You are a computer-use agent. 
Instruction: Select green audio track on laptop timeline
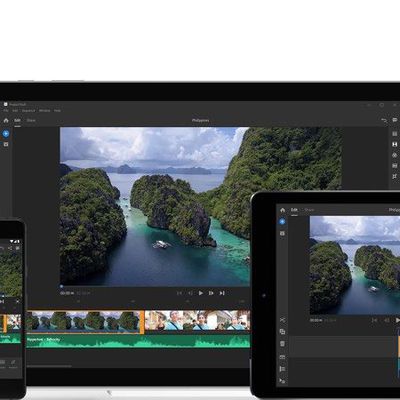pyautogui.click(x=138, y=341)
